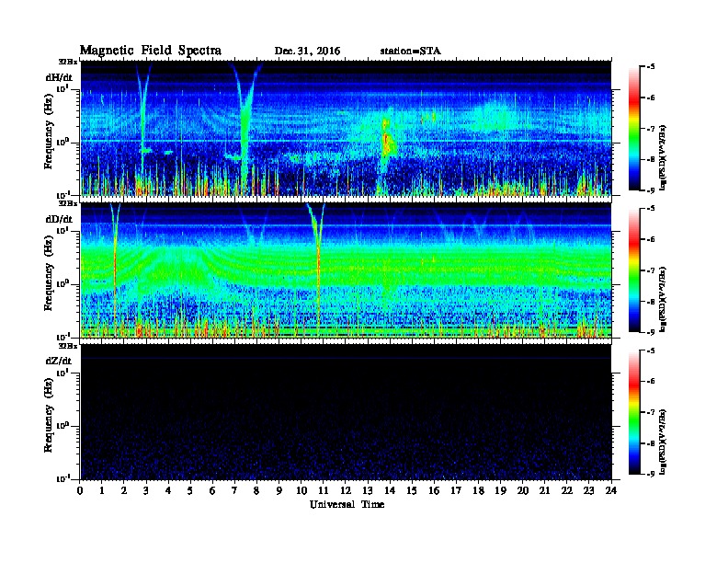Open the dH/dt spectrogram plot
728x563 pixels.
pyautogui.click(x=346, y=128)
